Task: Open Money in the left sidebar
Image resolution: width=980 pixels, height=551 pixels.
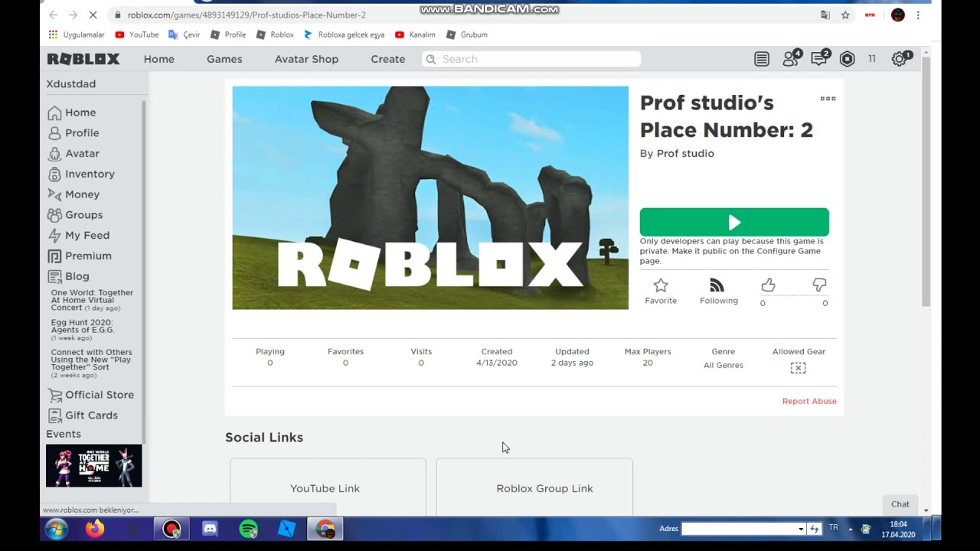Action: click(x=73, y=194)
